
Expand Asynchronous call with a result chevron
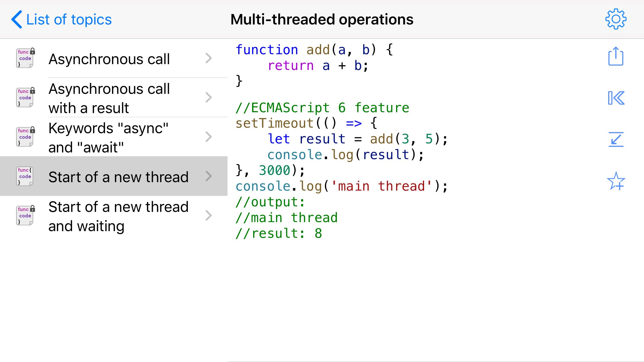point(208,97)
